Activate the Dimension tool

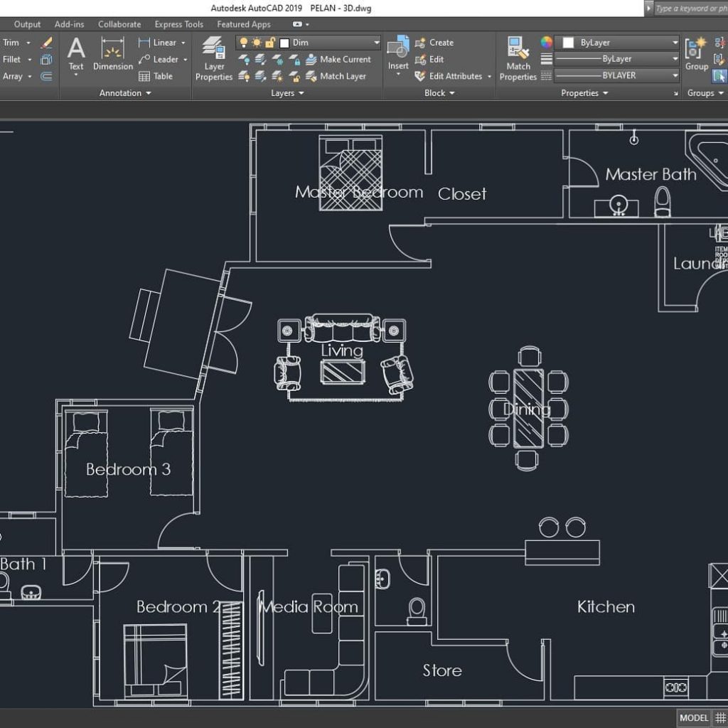click(x=113, y=53)
